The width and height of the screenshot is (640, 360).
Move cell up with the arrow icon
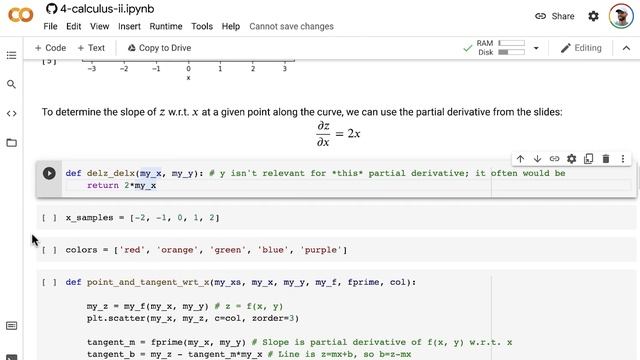[520, 159]
